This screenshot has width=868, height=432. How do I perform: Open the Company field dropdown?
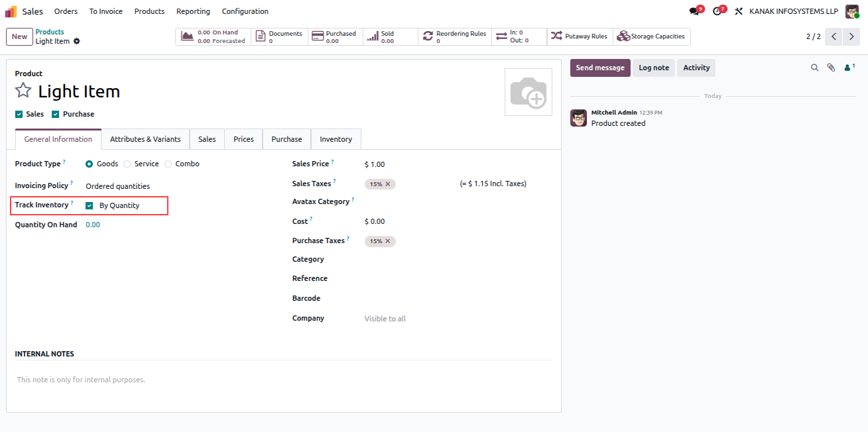(x=458, y=319)
